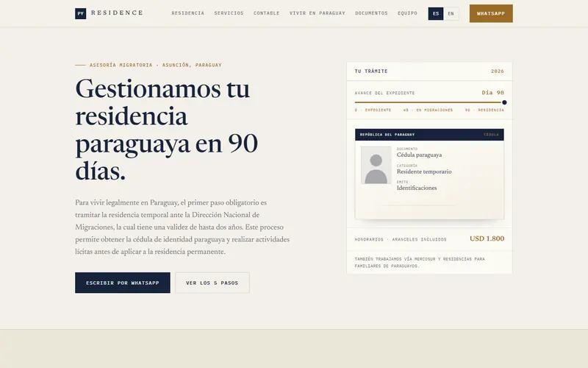Click the 'USD 1.800' fee amount
Viewport: 588px width, 368px height.
coord(487,238)
